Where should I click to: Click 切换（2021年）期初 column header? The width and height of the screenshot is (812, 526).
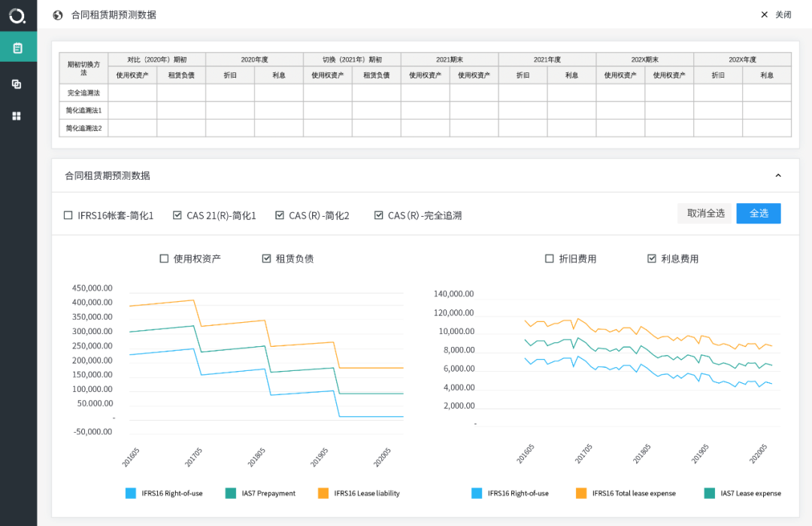(352, 59)
